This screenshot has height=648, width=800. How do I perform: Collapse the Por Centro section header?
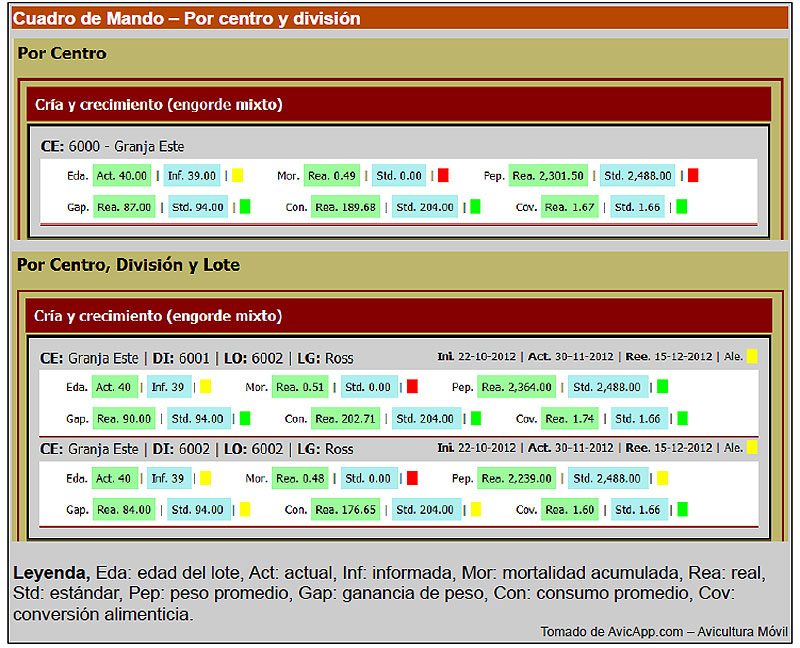point(62,53)
